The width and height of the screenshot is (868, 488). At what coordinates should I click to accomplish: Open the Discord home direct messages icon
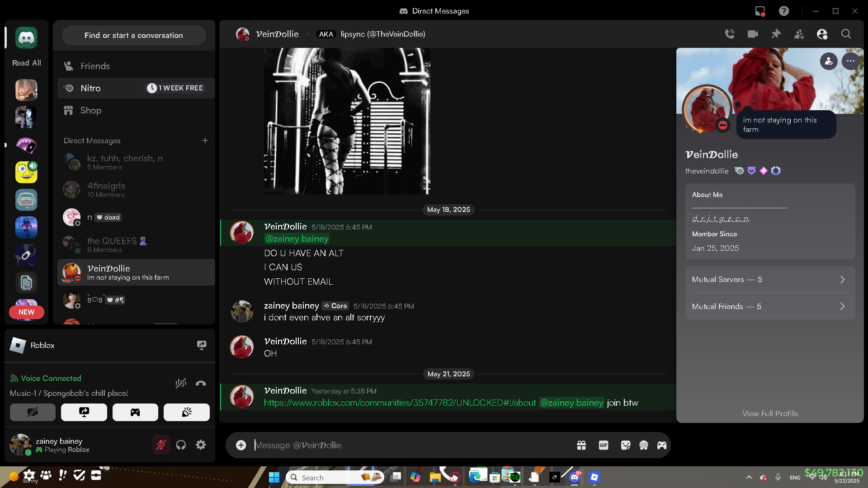[x=26, y=38]
